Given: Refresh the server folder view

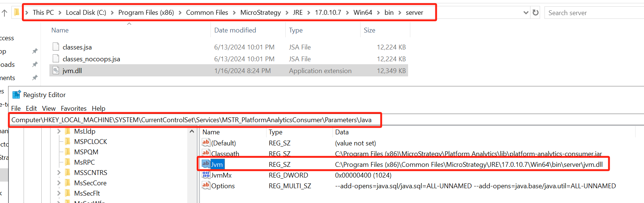Looking at the screenshot, I should coord(536,13).
